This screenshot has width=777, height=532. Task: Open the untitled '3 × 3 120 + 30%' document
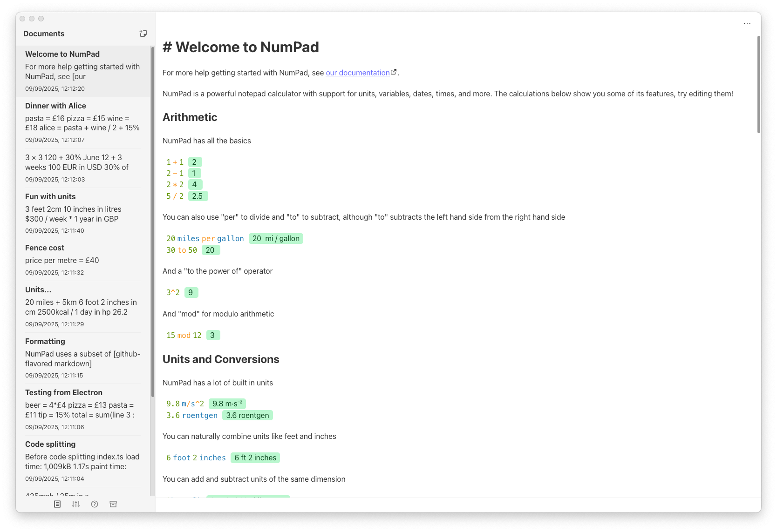click(83, 168)
